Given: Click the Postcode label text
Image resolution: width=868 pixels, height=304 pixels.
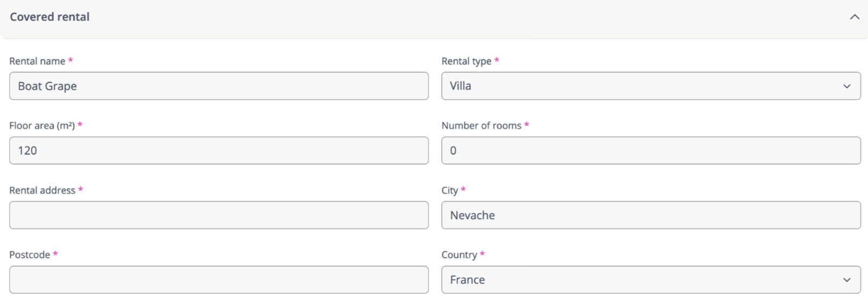Looking at the screenshot, I should (29, 255).
